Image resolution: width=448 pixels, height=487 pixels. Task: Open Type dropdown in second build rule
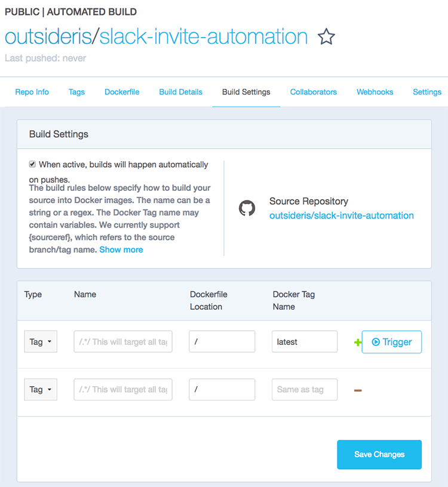pyautogui.click(x=41, y=389)
